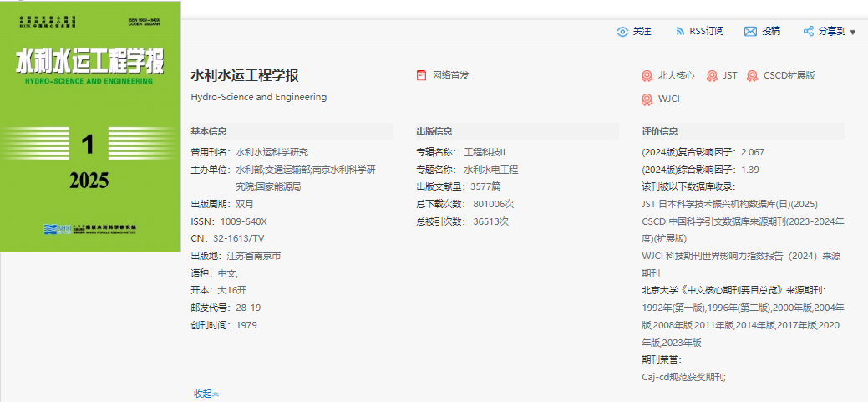Click total downloads 801006次
868x402 pixels.
pyautogui.click(x=494, y=204)
